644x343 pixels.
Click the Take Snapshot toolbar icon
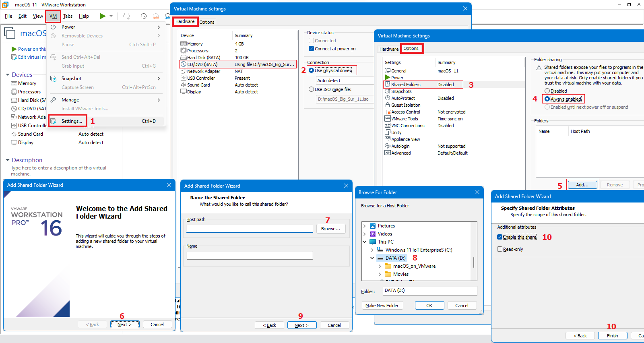(143, 16)
